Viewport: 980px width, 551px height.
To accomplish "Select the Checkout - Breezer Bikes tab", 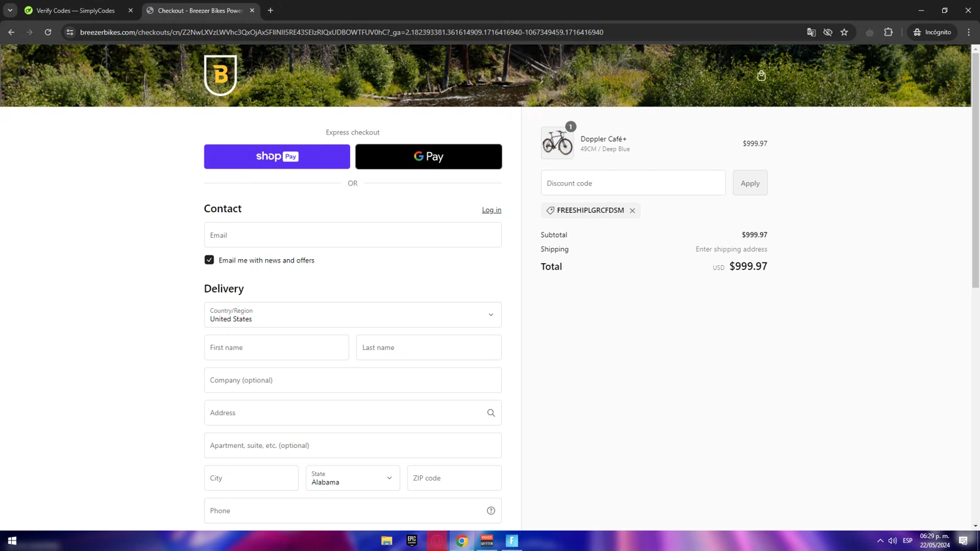I will tap(199, 10).
